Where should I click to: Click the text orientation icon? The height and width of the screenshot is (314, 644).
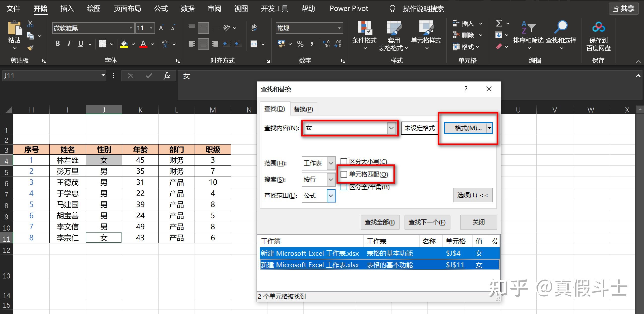227,28
